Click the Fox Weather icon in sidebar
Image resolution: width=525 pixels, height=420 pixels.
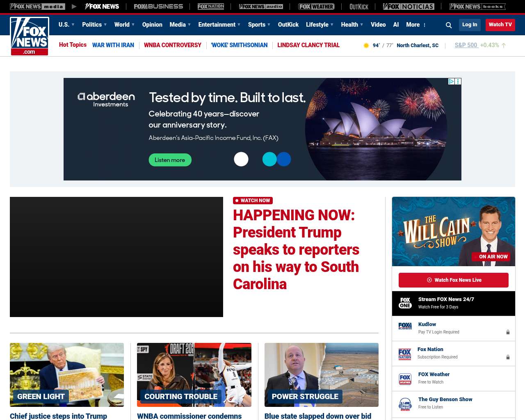(405, 379)
